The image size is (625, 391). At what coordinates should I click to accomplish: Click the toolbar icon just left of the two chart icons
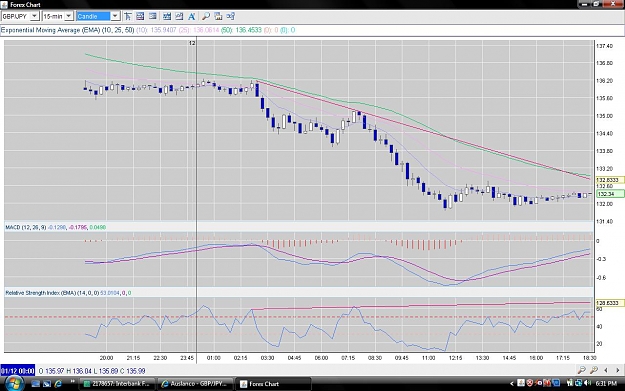tap(153, 16)
